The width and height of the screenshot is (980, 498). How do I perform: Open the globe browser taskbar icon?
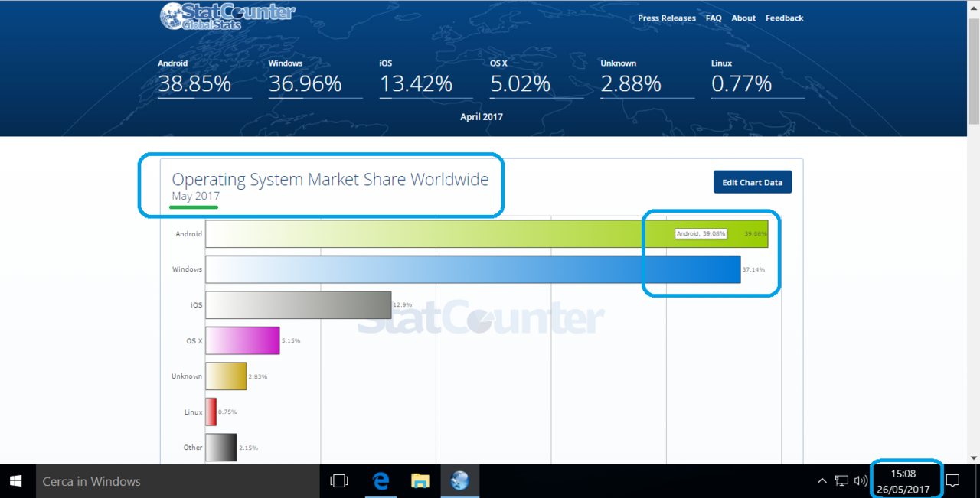tap(459, 481)
